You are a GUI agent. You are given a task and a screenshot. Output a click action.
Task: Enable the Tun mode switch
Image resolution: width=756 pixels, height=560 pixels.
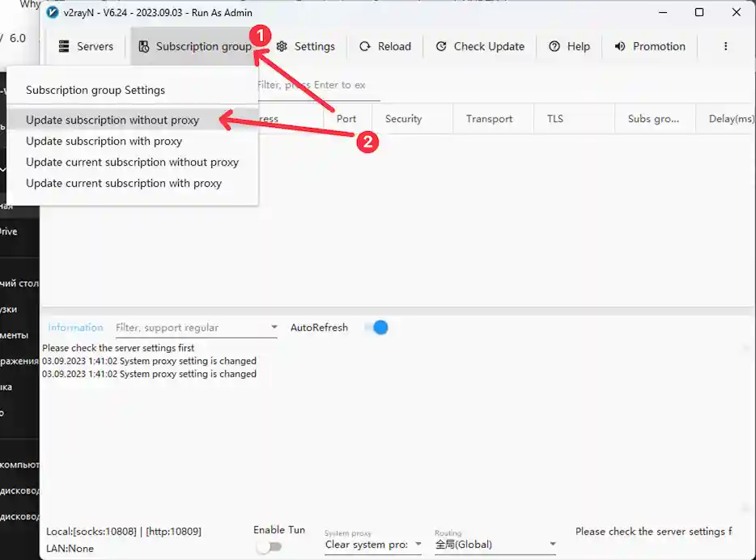[269, 547]
